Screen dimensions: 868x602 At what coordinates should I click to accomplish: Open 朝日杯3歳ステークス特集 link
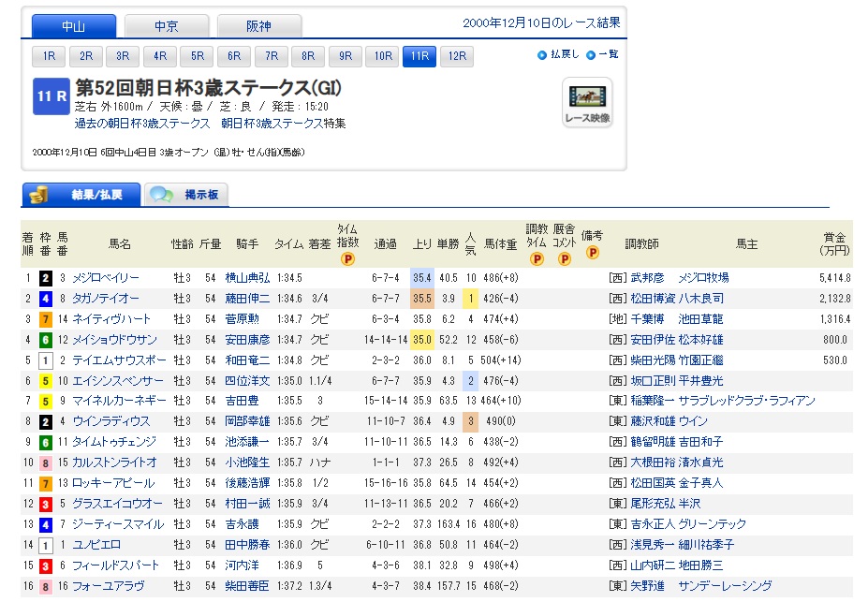(283, 124)
